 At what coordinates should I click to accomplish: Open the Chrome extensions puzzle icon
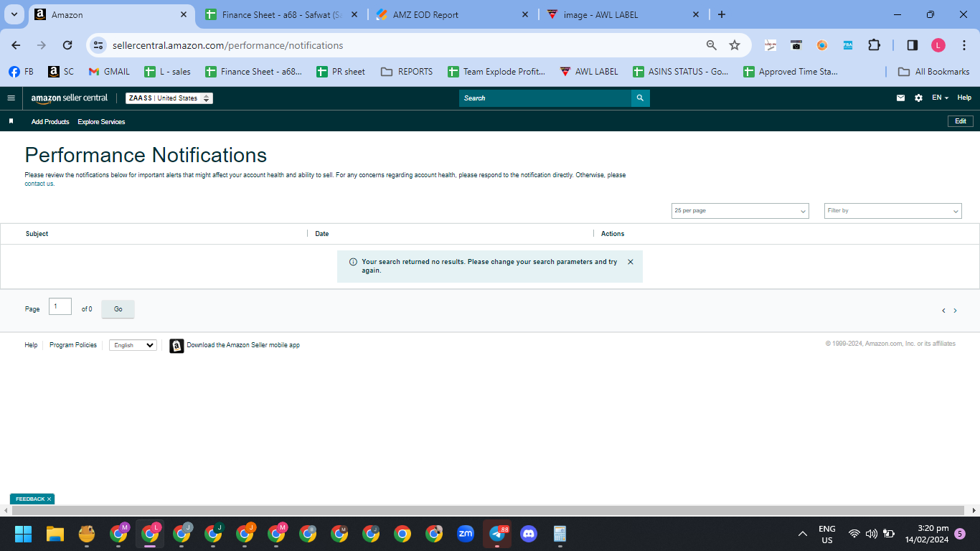[x=874, y=45]
